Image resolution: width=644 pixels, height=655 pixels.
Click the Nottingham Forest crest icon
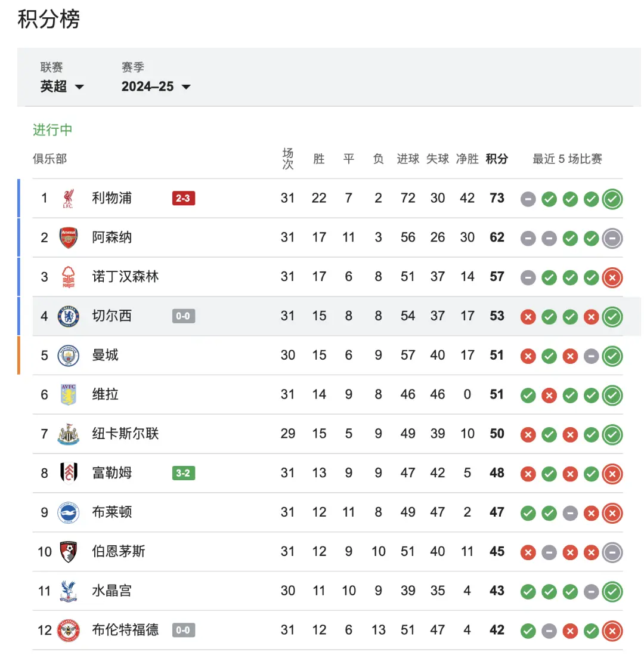(68, 277)
